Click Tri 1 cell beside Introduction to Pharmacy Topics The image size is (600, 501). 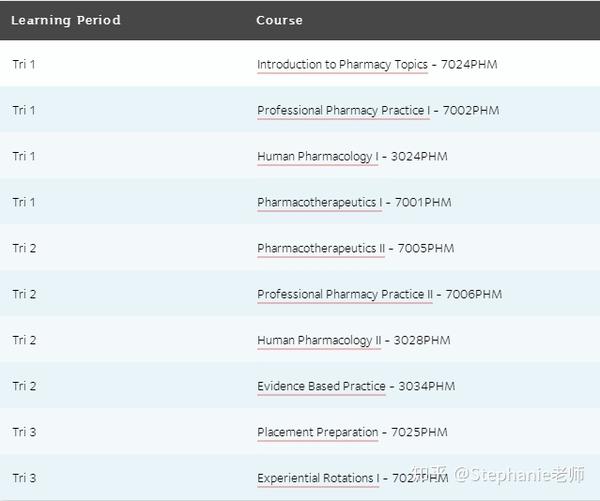(24, 64)
